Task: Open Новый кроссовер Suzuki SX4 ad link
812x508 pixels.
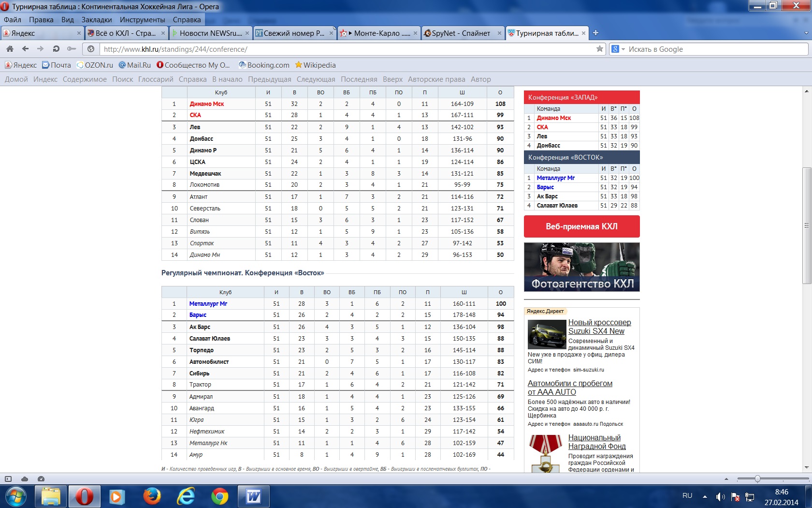Action: (x=599, y=327)
